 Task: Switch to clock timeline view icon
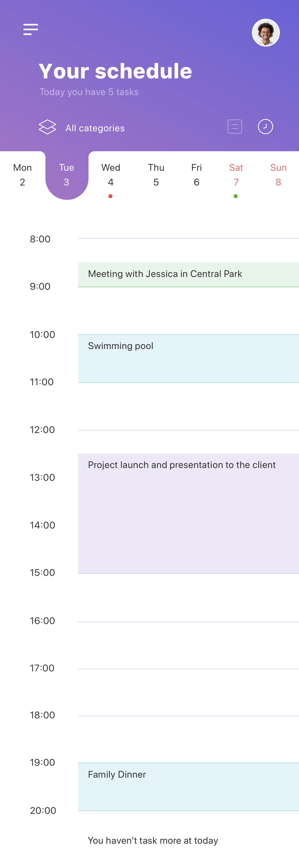[266, 127]
